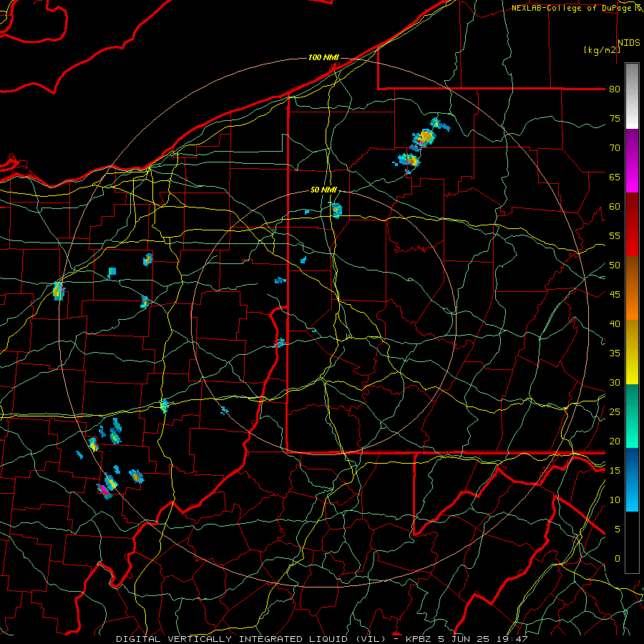Screen dimensions: 644x644
Task: Select the 35 scale value
Action: point(615,353)
